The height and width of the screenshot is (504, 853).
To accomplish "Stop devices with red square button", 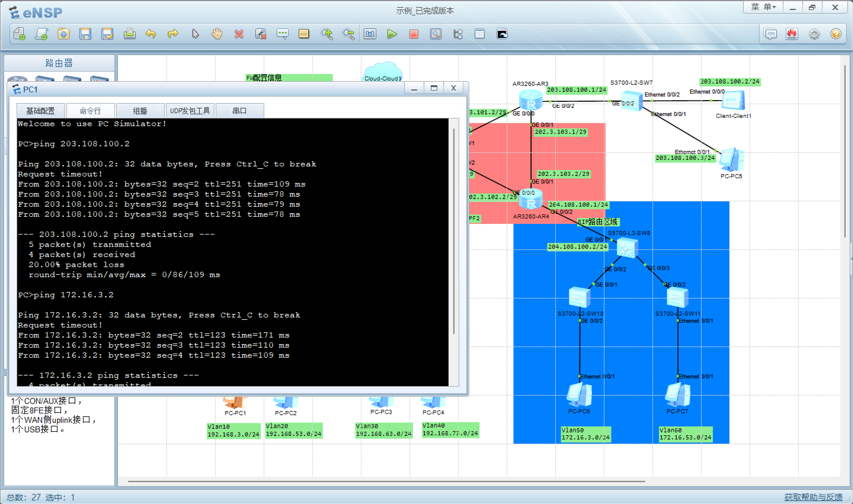I will tap(413, 34).
